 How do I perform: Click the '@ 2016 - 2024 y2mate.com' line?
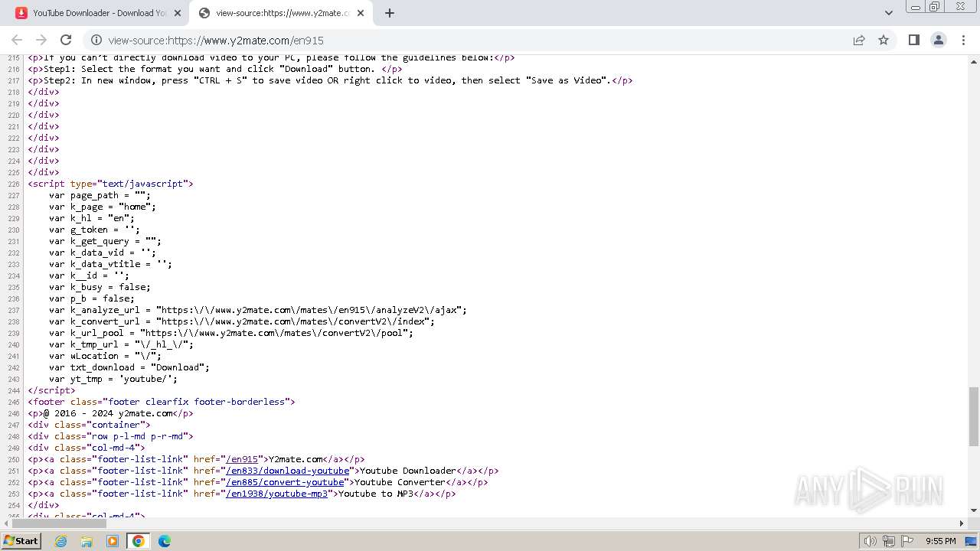pyautogui.click(x=111, y=413)
